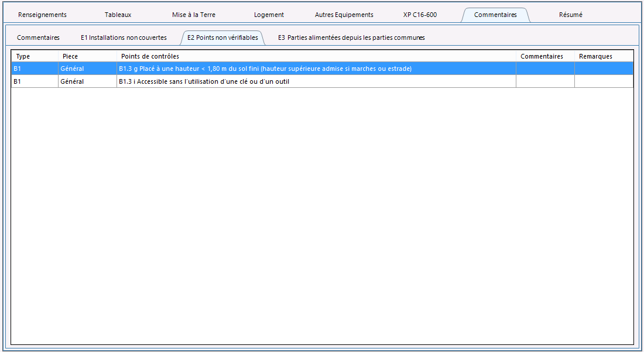The width and height of the screenshot is (644, 352).
Task: Open the Autres Equipements tab
Action: [344, 15]
